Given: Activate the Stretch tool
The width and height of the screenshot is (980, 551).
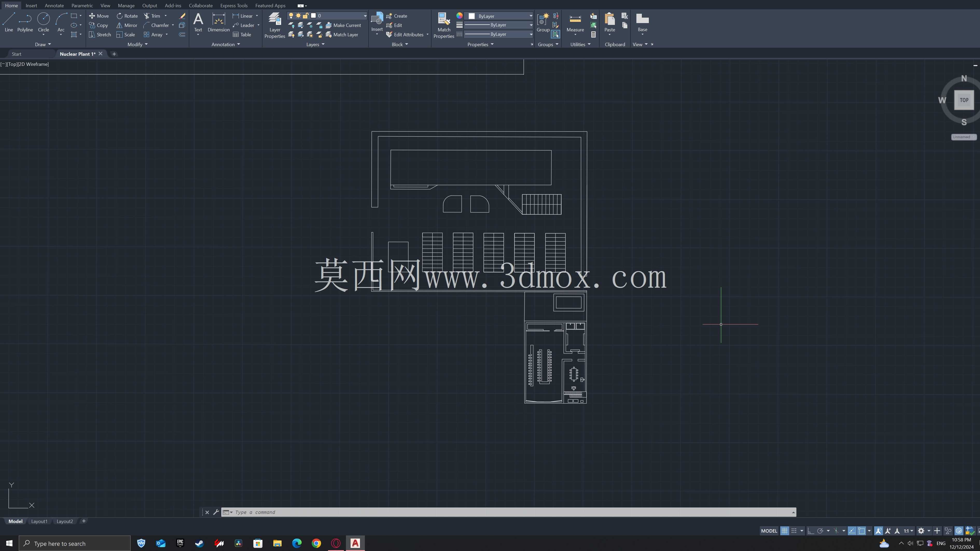Looking at the screenshot, I should pos(100,35).
